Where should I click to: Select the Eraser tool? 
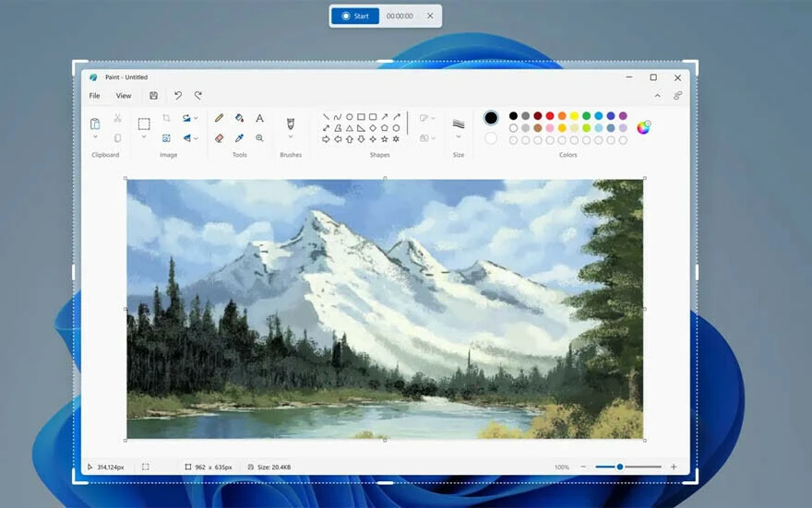pos(219,138)
